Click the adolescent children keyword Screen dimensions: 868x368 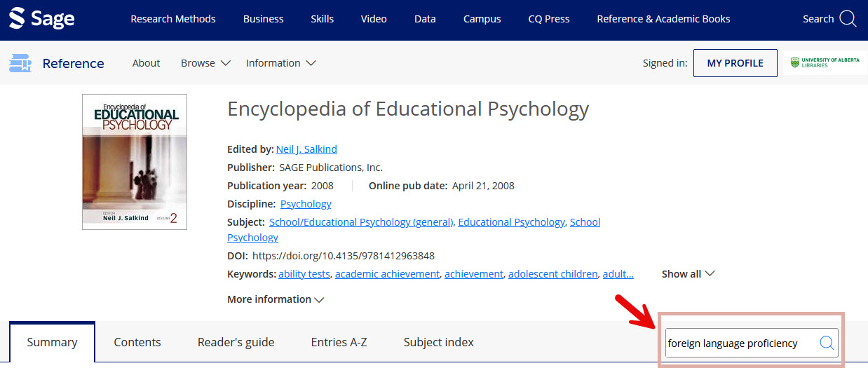pyautogui.click(x=553, y=274)
